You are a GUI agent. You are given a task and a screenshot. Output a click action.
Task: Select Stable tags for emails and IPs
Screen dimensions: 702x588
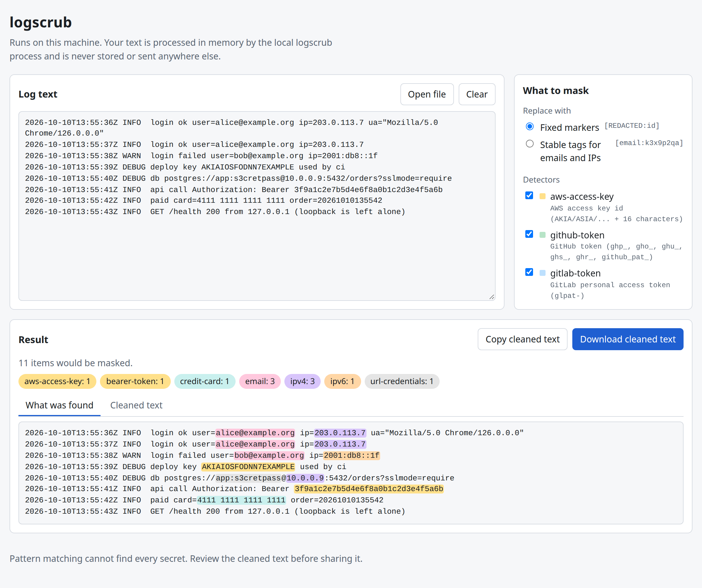pyautogui.click(x=529, y=144)
